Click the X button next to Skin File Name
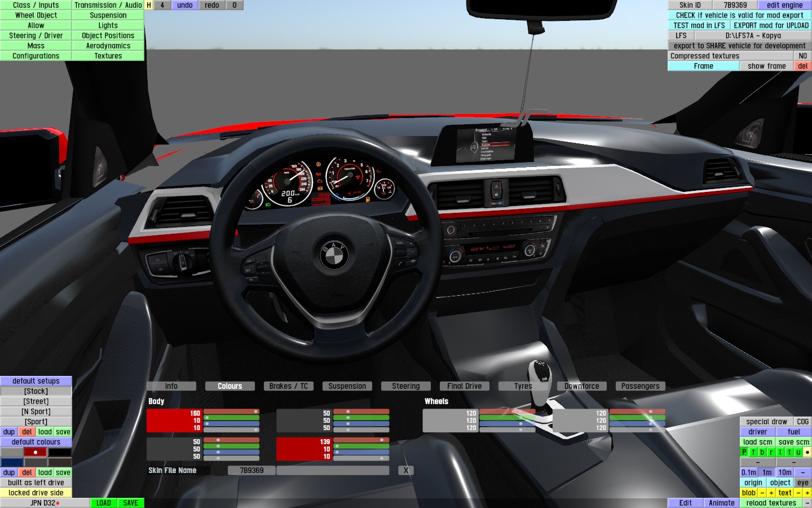The width and height of the screenshot is (812, 508). coord(406,470)
